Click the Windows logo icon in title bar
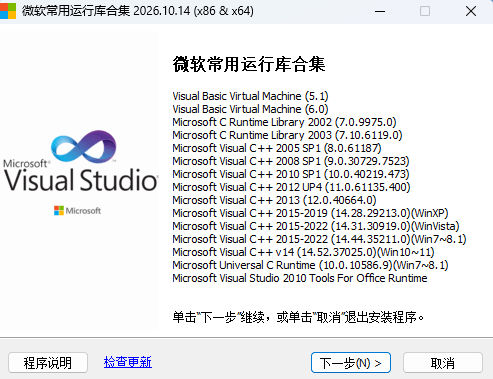This screenshot has height=379, width=493. tap(8, 11)
